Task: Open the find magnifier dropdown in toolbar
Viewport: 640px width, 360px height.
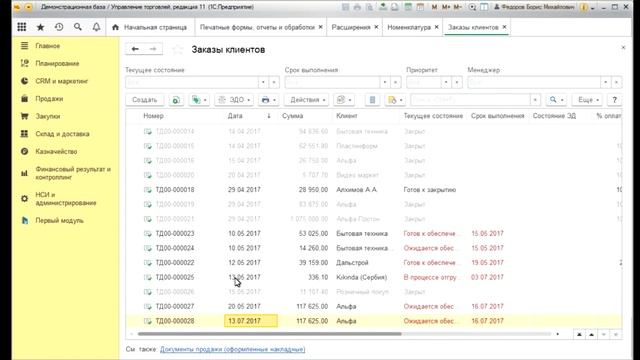Action: pos(556,100)
